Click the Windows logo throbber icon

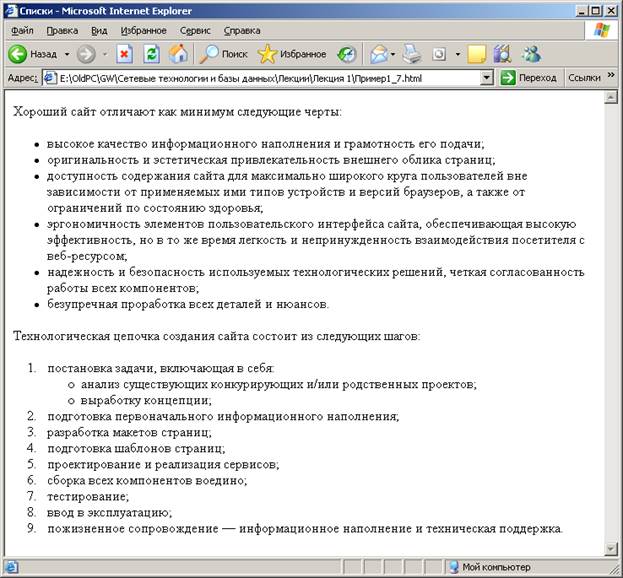coord(601,30)
